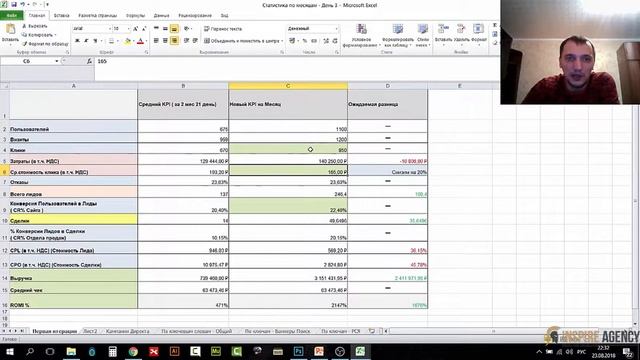The width and height of the screenshot is (640, 360).
Task: Switch to the Формулы ribbon tab
Action: pos(136,16)
